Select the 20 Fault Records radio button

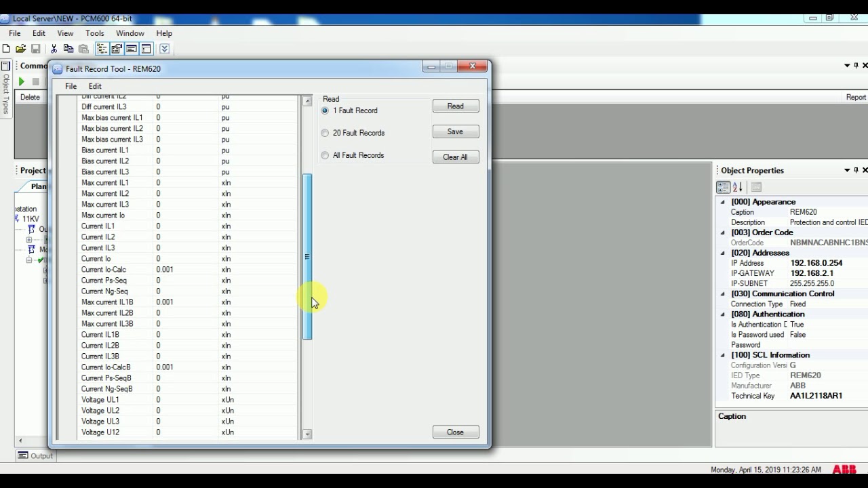[x=325, y=133]
